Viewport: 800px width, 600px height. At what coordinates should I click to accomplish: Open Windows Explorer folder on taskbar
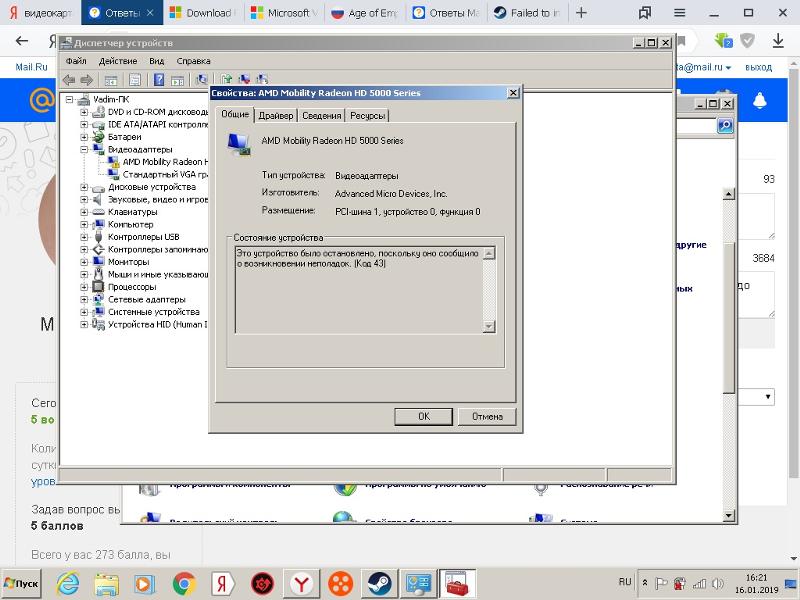pos(106,583)
